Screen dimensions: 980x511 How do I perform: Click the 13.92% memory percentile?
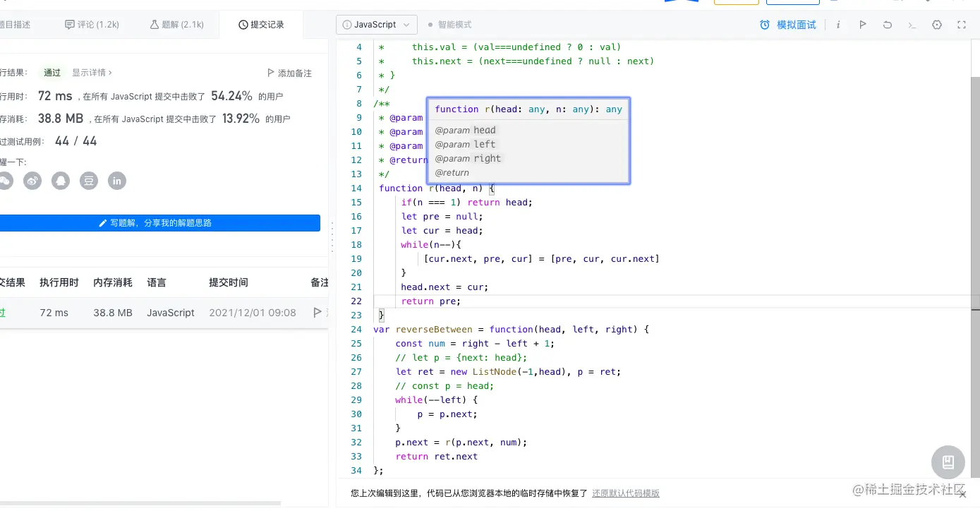241,119
